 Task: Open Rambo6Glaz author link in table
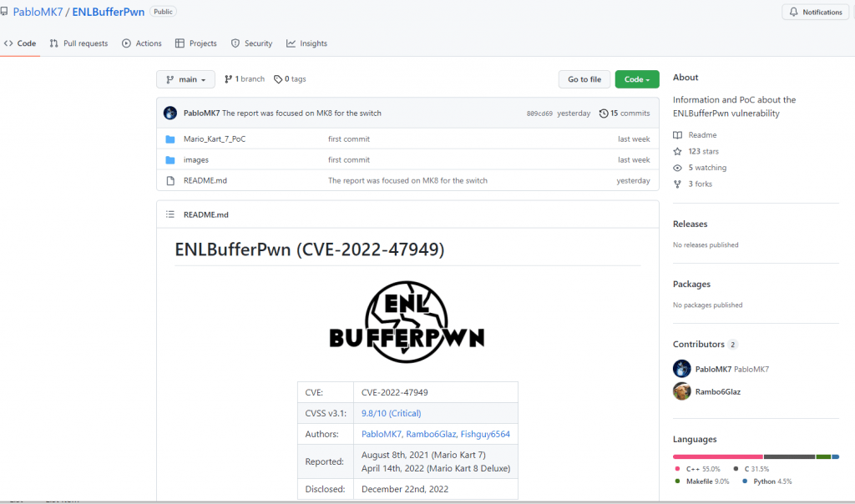tap(432, 434)
